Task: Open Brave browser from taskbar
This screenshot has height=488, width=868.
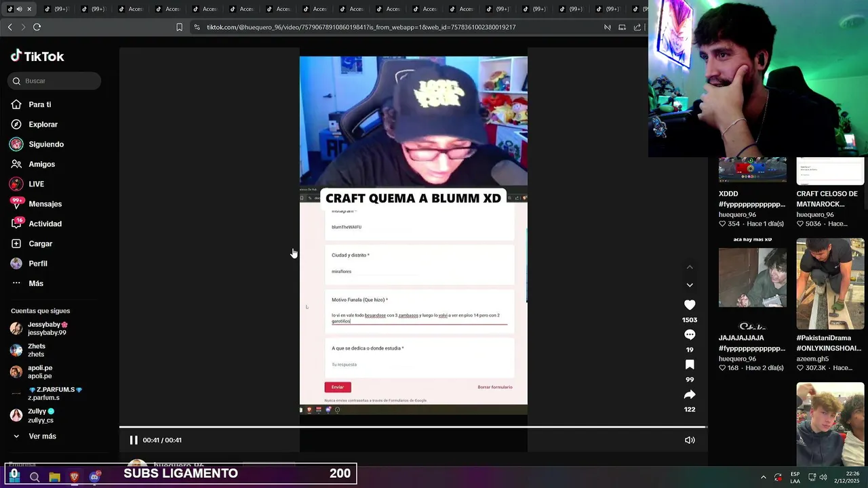Action: click(x=75, y=477)
